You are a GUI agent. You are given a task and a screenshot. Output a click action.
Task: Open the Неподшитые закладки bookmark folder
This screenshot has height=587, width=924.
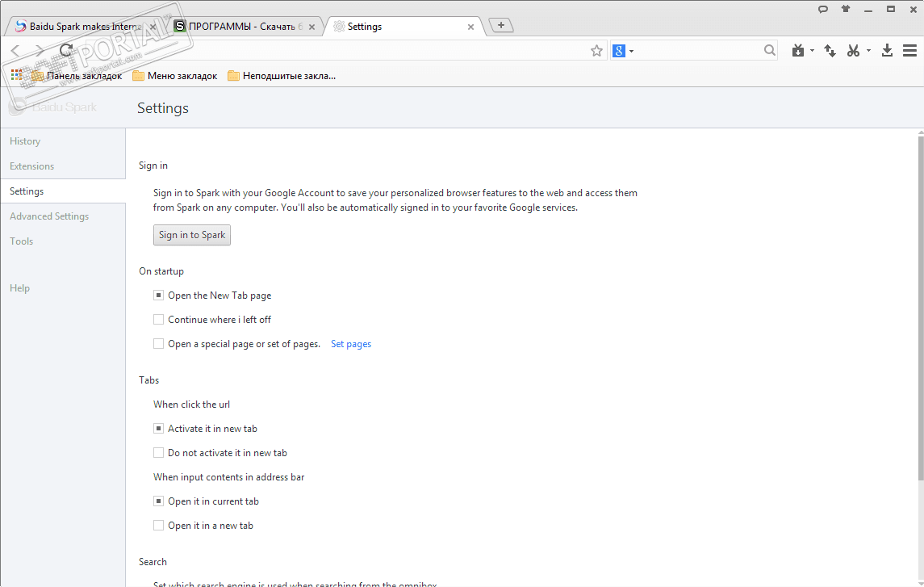282,75
